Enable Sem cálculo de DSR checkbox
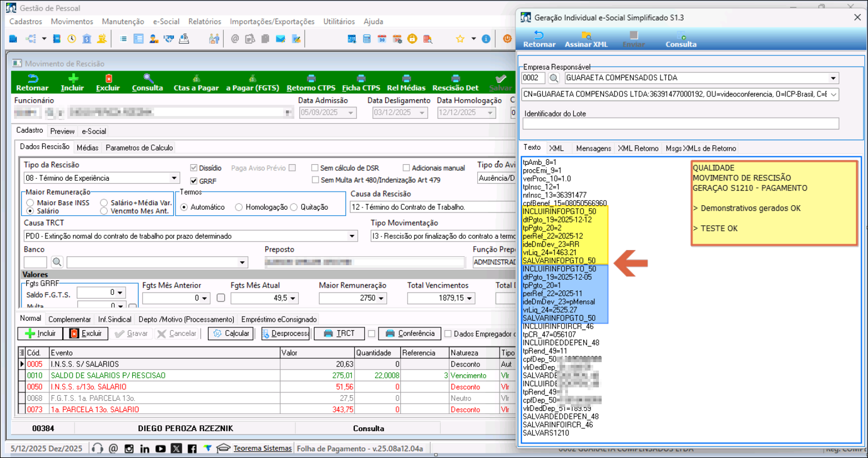868x458 pixels. 315,168
